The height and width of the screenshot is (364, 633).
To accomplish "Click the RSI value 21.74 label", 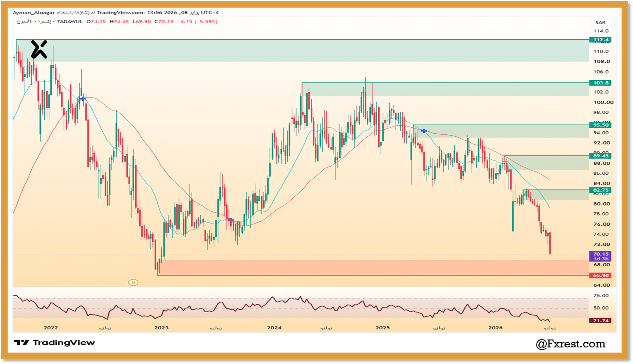I will 601,321.
